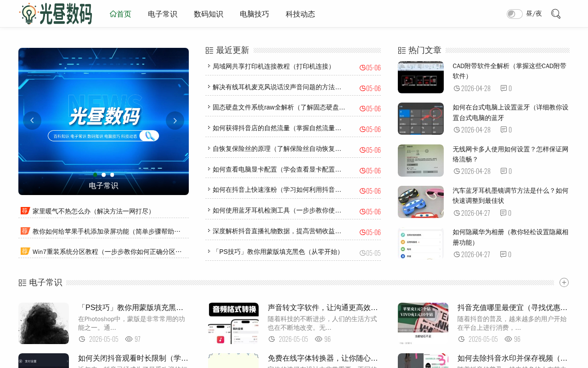Go to next carousel slide arrow
Viewport: 588px width, 368px height.
(175, 121)
